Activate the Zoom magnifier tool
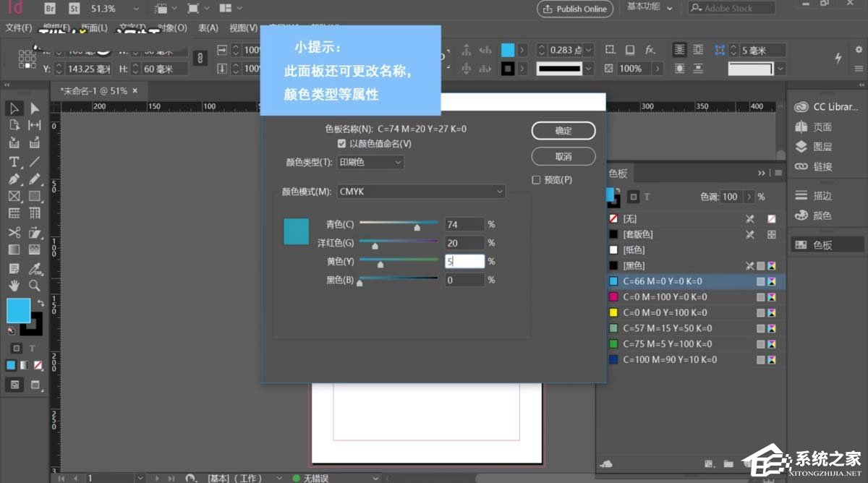Viewport: 868px width, 483px height. [x=34, y=286]
